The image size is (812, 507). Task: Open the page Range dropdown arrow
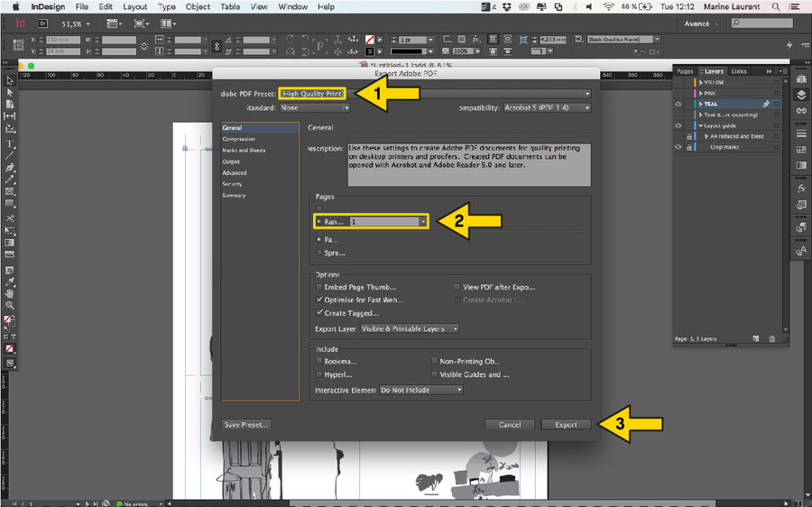coord(423,222)
